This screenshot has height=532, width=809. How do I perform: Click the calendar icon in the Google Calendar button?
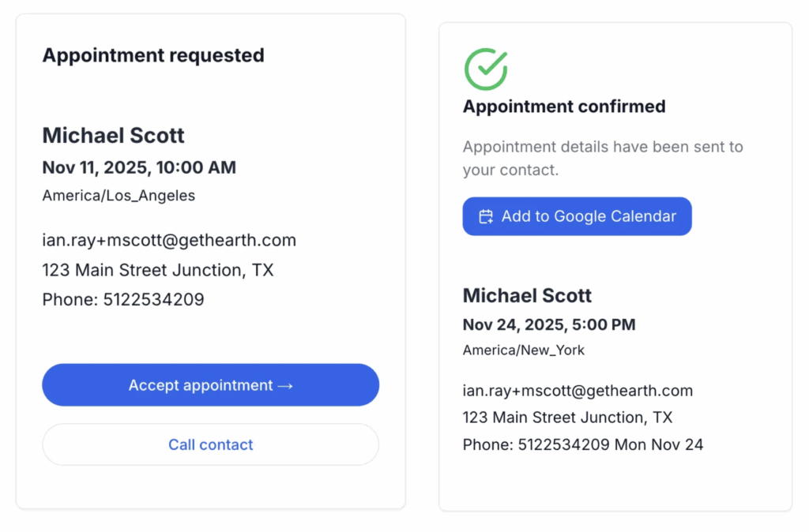coord(486,216)
